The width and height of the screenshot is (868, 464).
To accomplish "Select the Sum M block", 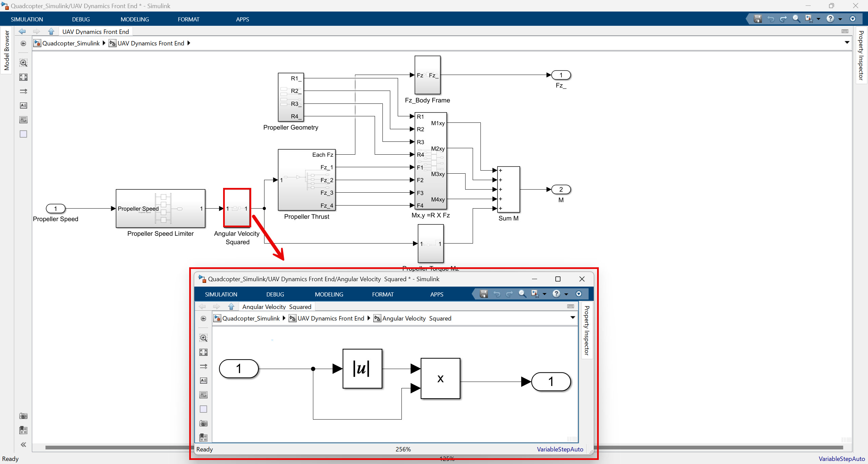I will pyautogui.click(x=508, y=189).
